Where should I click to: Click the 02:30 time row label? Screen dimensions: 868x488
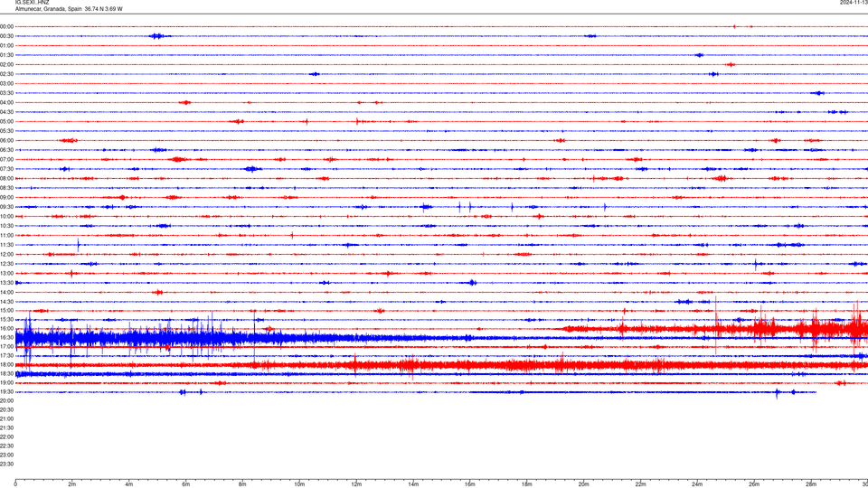pos(6,74)
